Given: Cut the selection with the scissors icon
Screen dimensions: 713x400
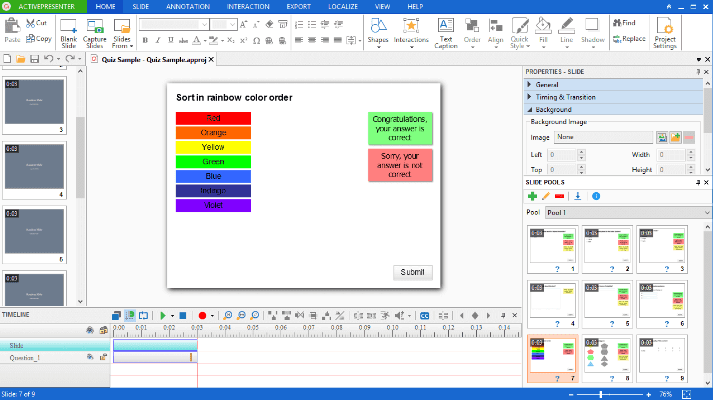Looking at the screenshot, I should 36,23.
